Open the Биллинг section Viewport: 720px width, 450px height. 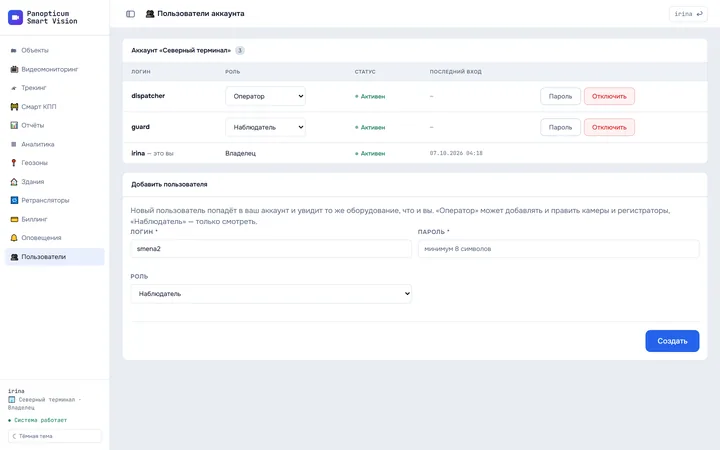pyautogui.click(x=55, y=219)
